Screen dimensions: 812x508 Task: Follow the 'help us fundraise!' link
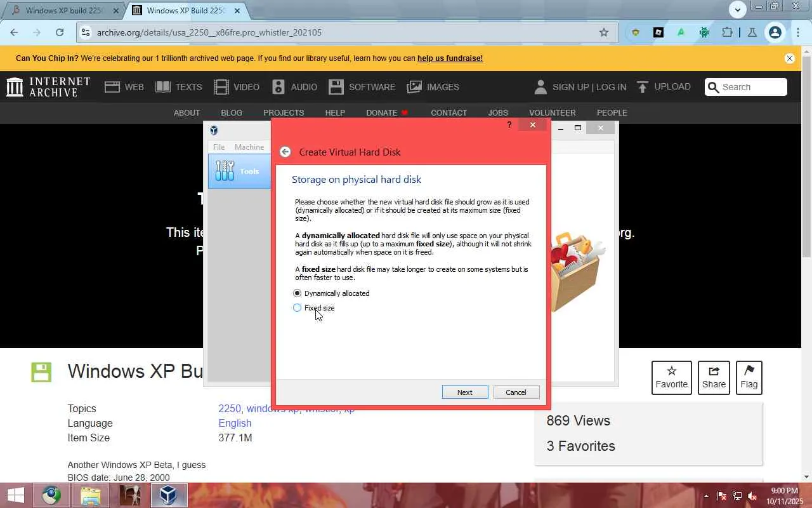pos(450,58)
